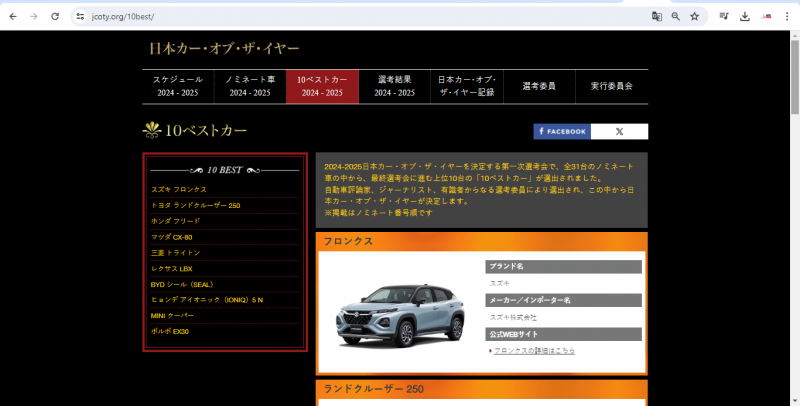
Task: Open site information icon in address bar
Action: coord(79,17)
